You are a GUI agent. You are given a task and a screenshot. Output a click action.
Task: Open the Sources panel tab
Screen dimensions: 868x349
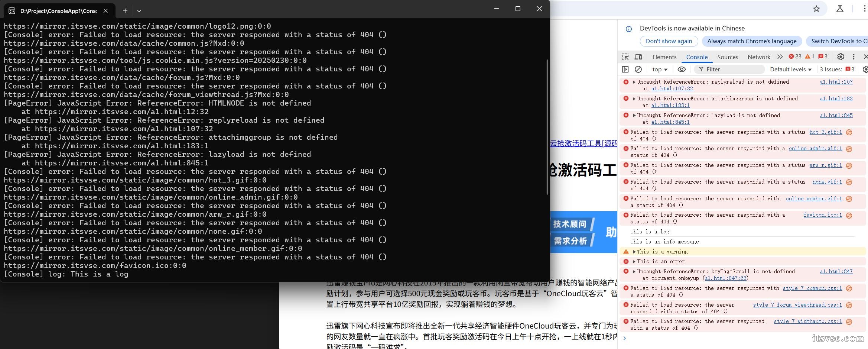coord(728,57)
